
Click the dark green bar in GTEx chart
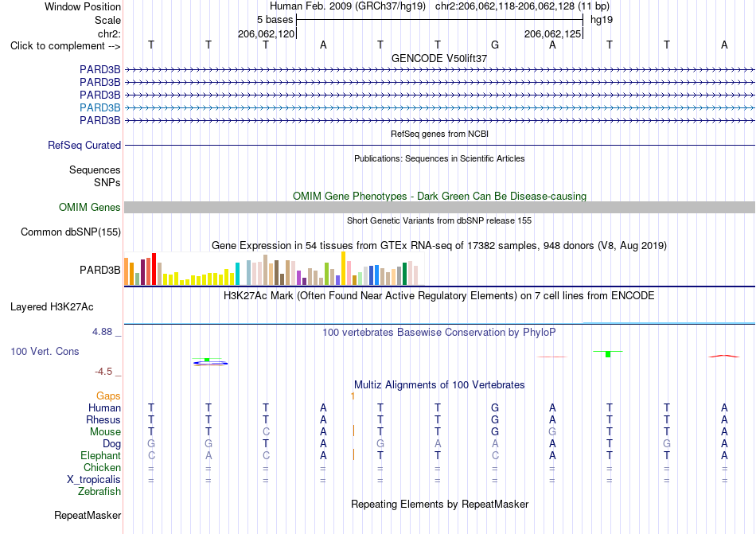click(x=404, y=274)
